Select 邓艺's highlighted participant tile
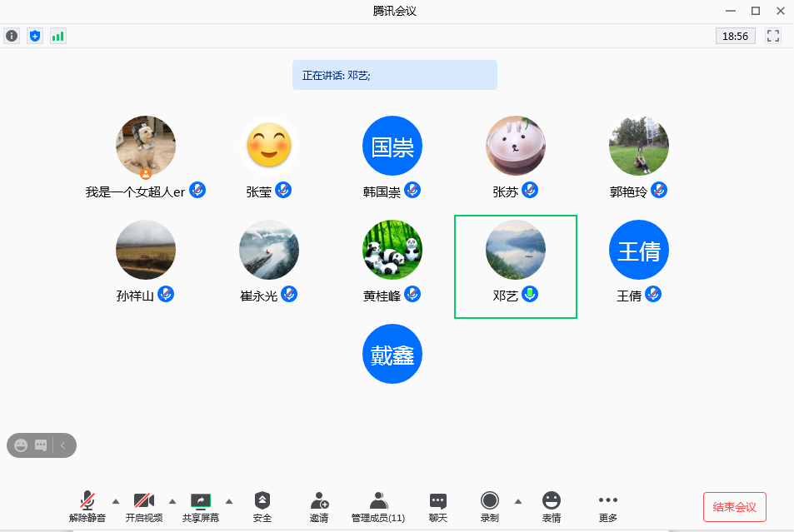 [x=515, y=266]
